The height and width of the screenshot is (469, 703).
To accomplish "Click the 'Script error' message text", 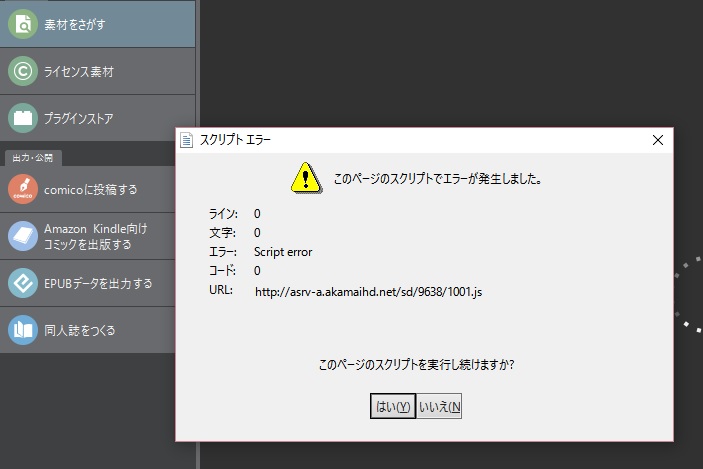I will pyautogui.click(x=283, y=252).
